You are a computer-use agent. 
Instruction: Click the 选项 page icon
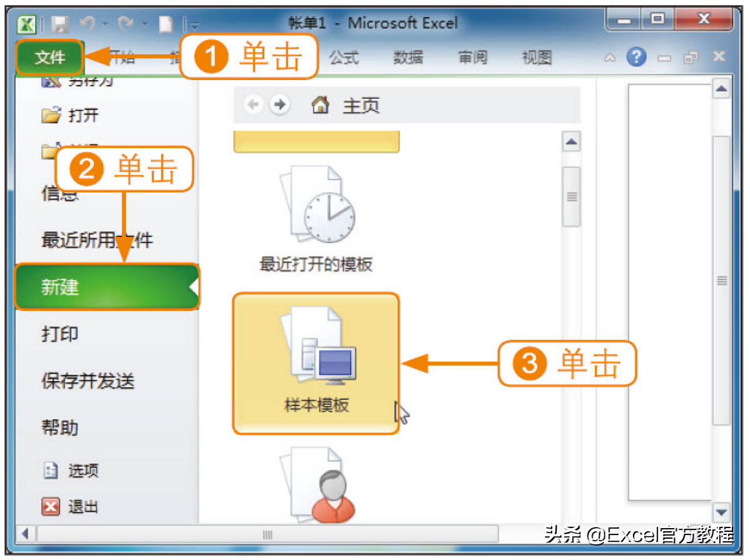51,470
